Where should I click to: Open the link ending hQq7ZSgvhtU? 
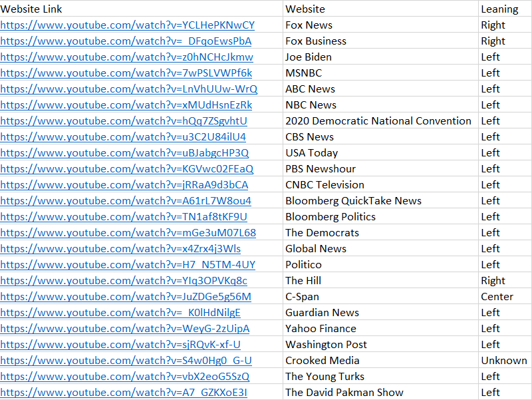coord(124,121)
